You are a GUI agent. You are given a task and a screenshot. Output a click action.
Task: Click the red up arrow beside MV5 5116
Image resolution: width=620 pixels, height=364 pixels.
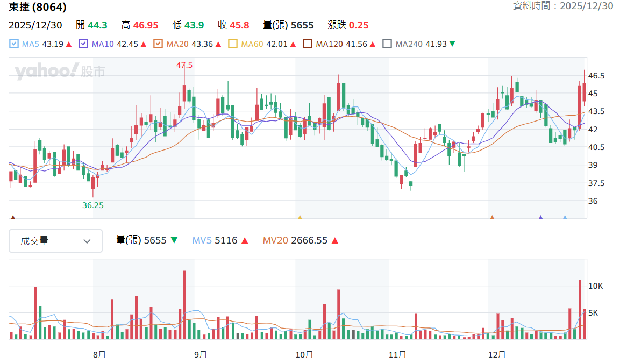(245, 241)
